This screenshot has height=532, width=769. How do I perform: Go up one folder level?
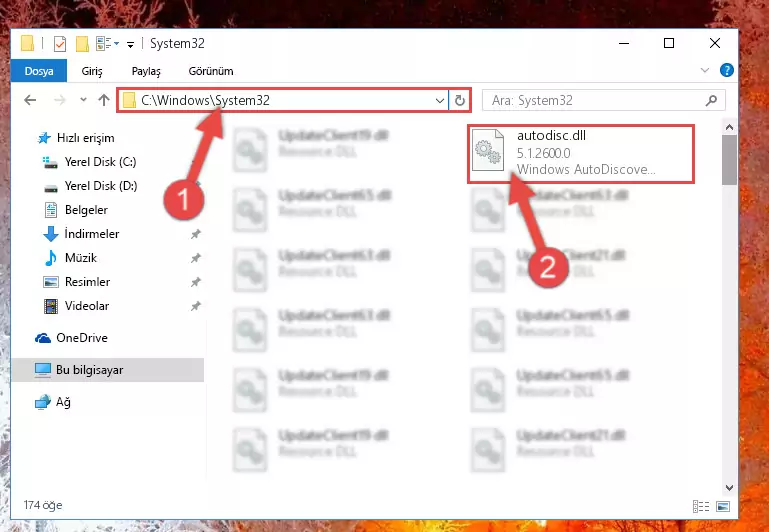pyautogui.click(x=103, y=100)
